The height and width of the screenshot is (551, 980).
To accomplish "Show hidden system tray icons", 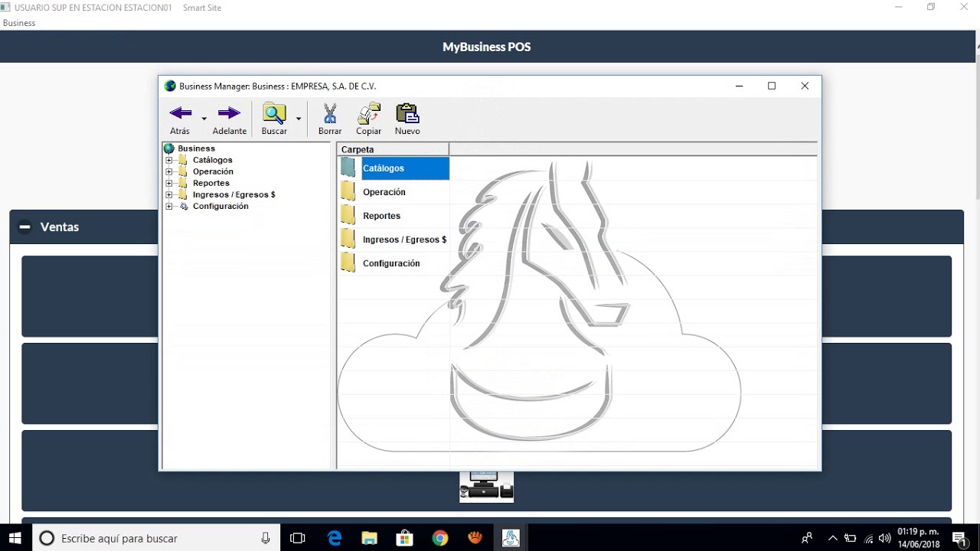I will tap(833, 538).
